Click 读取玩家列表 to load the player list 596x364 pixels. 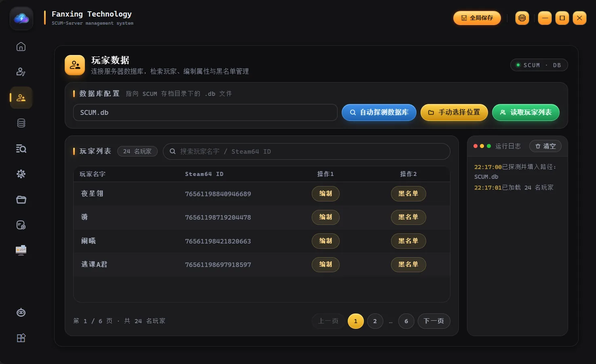pyautogui.click(x=526, y=112)
